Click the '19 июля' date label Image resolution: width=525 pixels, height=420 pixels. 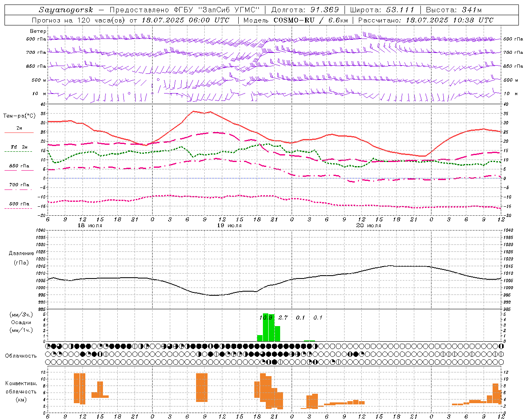pyautogui.click(x=229, y=226)
